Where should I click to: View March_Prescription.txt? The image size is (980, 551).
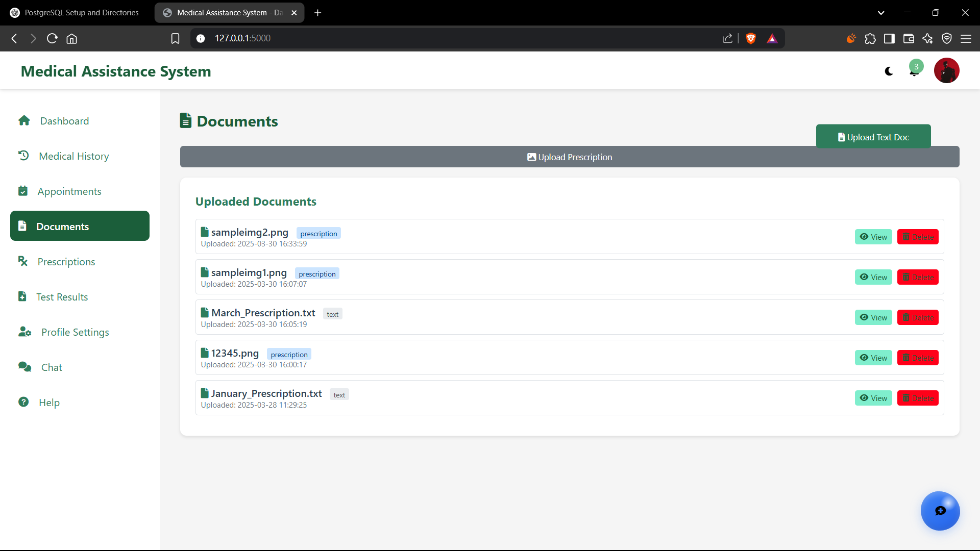tap(873, 317)
